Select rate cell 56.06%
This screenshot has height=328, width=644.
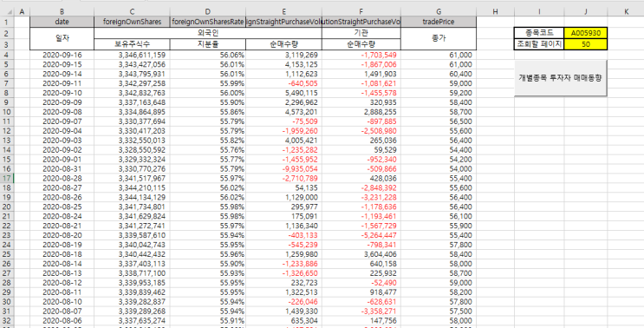click(207, 55)
